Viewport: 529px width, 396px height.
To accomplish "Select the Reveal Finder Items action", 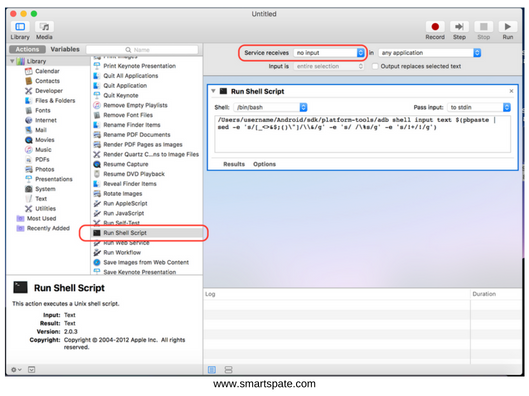I will click(x=130, y=184).
